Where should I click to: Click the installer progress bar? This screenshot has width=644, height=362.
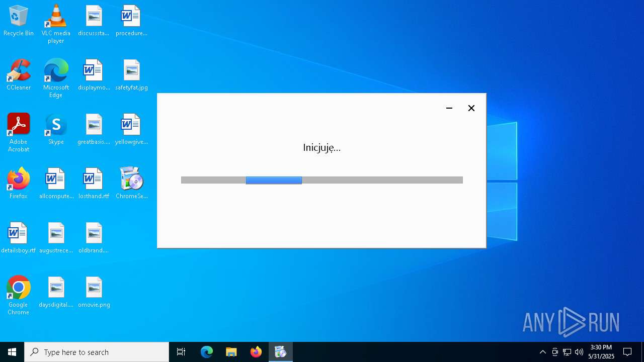[x=322, y=180]
